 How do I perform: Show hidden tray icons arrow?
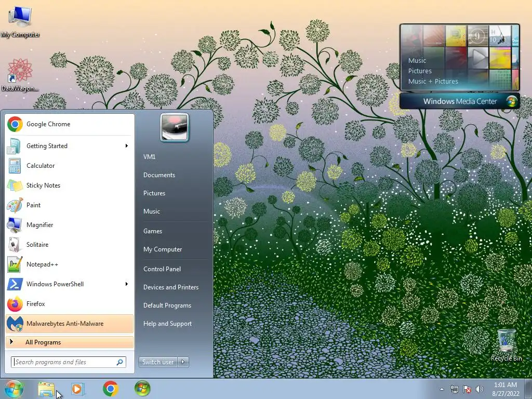pos(442,389)
